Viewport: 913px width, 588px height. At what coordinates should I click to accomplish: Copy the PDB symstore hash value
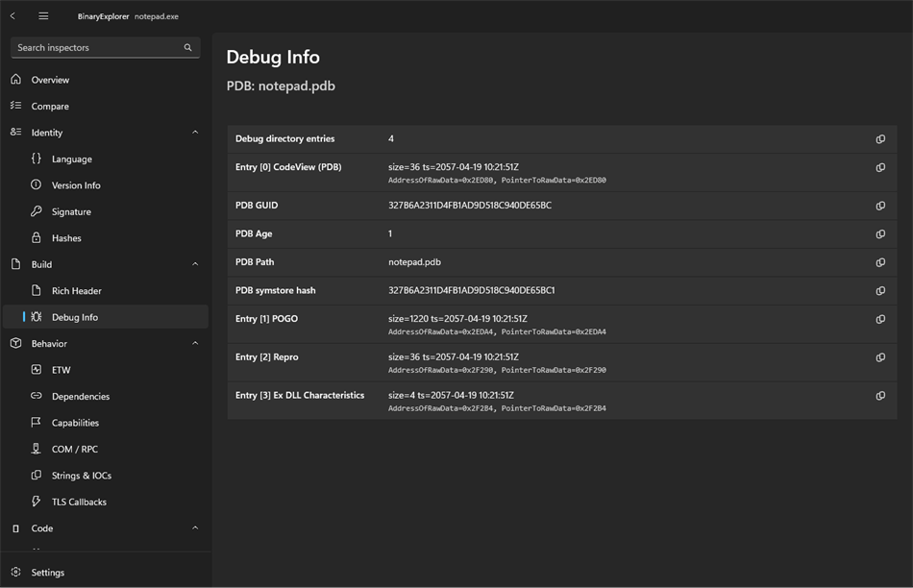880,290
